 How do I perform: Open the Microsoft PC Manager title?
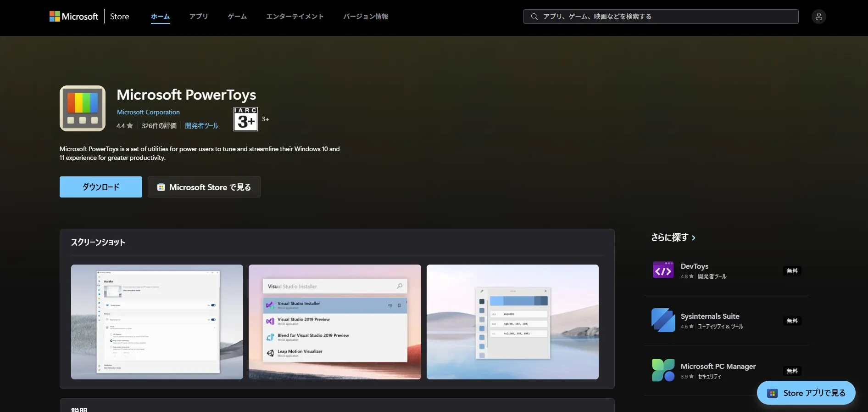718,367
